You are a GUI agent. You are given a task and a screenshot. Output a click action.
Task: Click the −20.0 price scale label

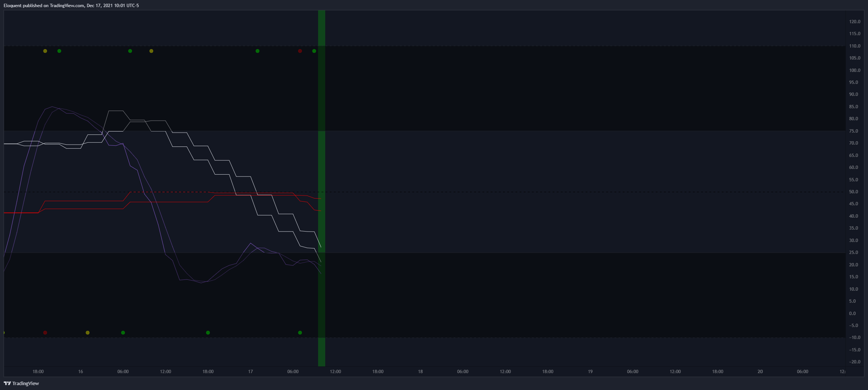(x=854, y=362)
